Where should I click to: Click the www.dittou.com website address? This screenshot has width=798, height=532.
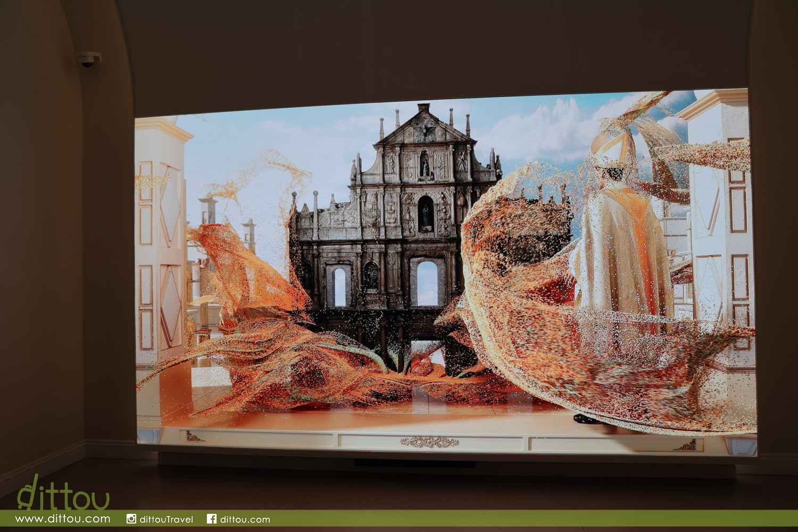click(63, 519)
